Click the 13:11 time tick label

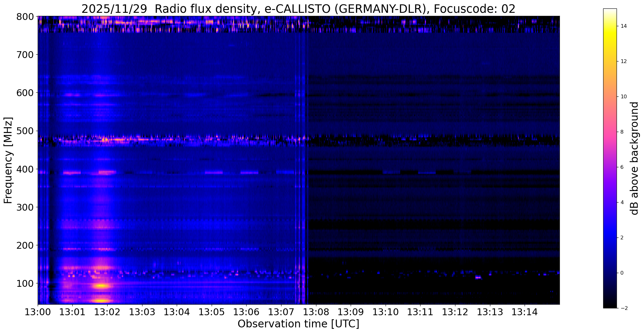[x=421, y=312]
